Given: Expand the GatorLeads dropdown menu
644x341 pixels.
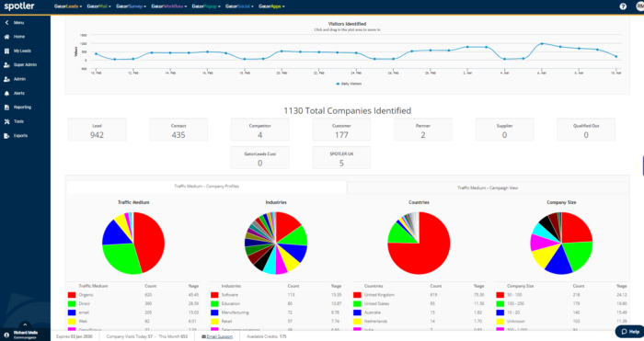Looking at the screenshot, I should [68, 6].
